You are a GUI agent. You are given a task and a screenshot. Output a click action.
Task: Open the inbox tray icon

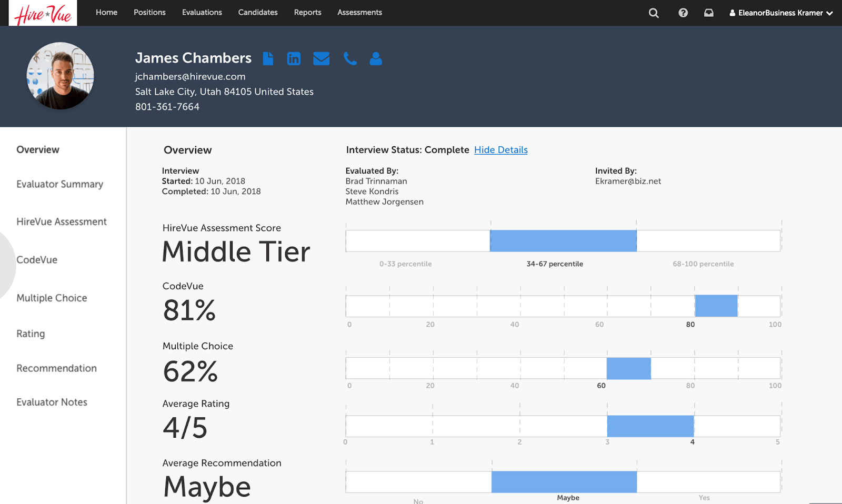click(709, 13)
